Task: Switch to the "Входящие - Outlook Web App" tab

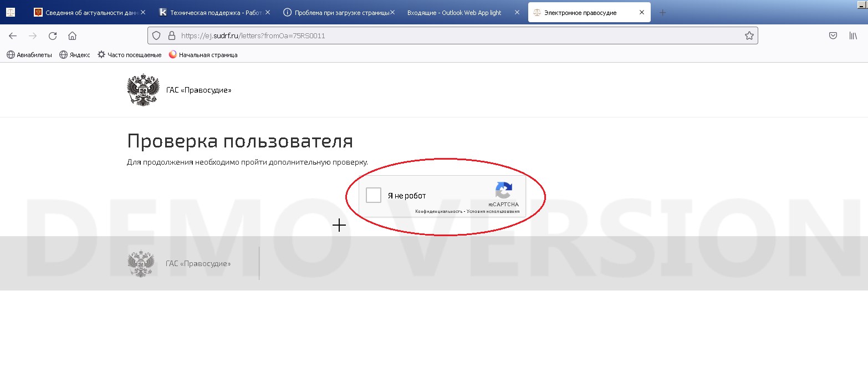Action: tap(453, 13)
